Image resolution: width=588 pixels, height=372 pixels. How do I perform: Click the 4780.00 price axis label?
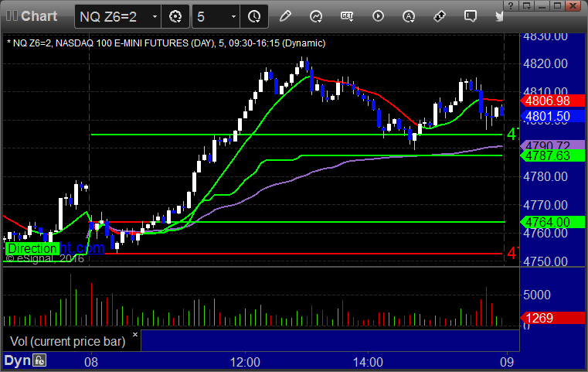pyautogui.click(x=546, y=176)
